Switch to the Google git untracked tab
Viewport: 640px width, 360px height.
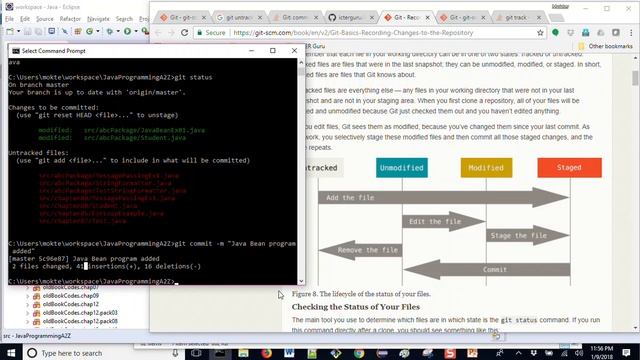pyautogui.click(x=238, y=18)
